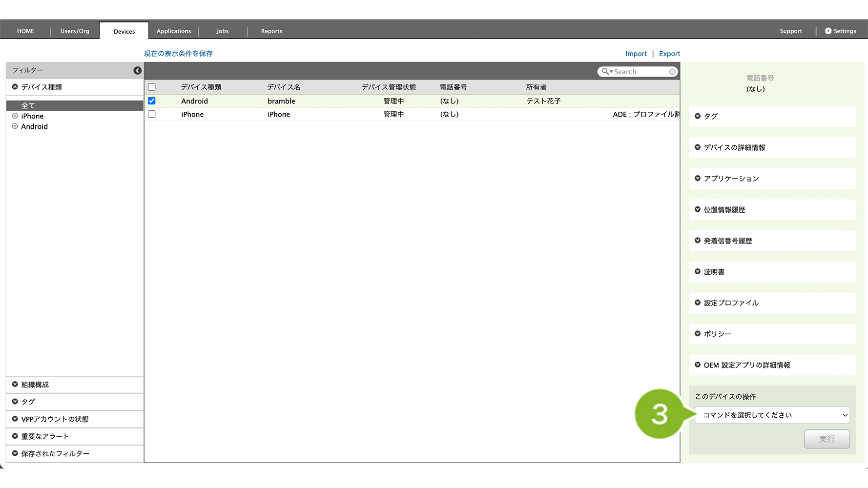Click into the Search input field
Screen dimensions: 868x488
(640, 72)
